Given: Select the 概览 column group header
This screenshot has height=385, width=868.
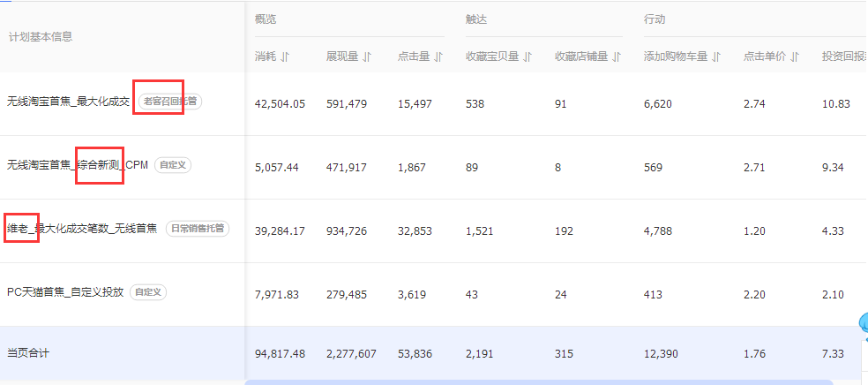Looking at the screenshot, I should click(265, 19).
